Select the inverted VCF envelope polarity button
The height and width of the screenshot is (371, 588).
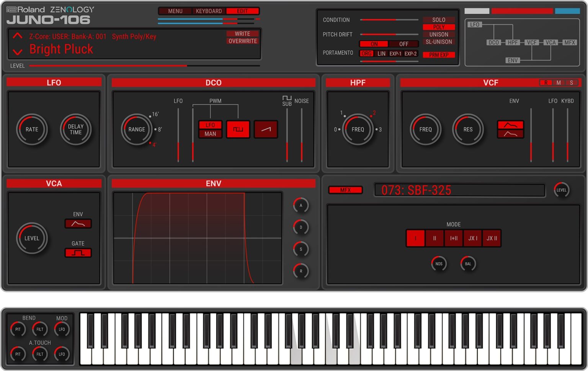point(510,134)
